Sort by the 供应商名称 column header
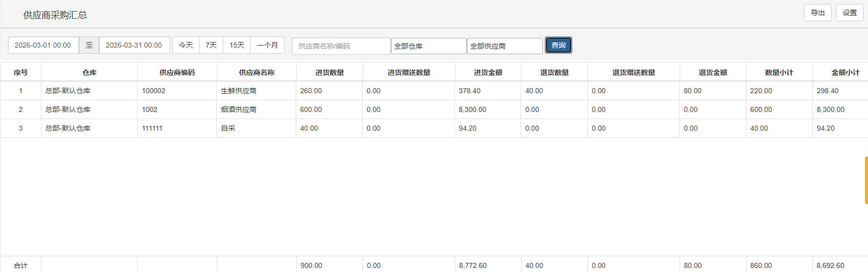The height and width of the screenshot is (273, 868). pyautogui.click(x=256, y=72)
